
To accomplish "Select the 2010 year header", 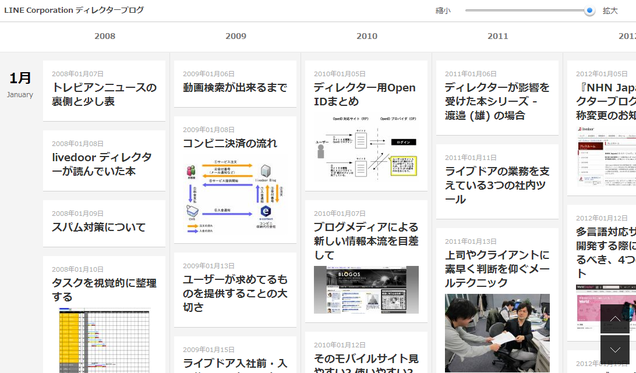I will pos(367,36).
